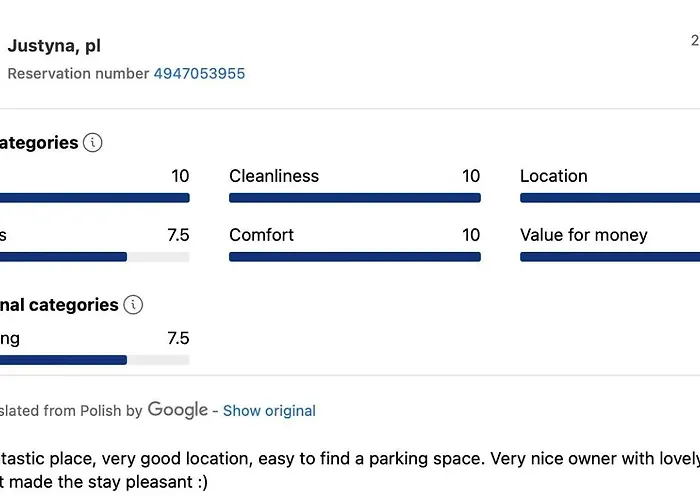Show original Polish review text
700x500 pixels.
pyautogui.click(x=269, y=411)
